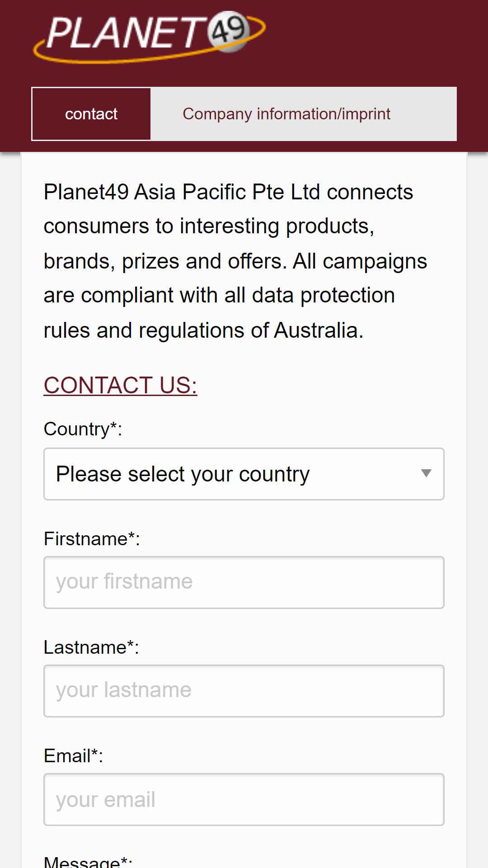
Task: Click the Planet49 Asia Pacific intro paragraph
Action: click(x=235, y=261)
